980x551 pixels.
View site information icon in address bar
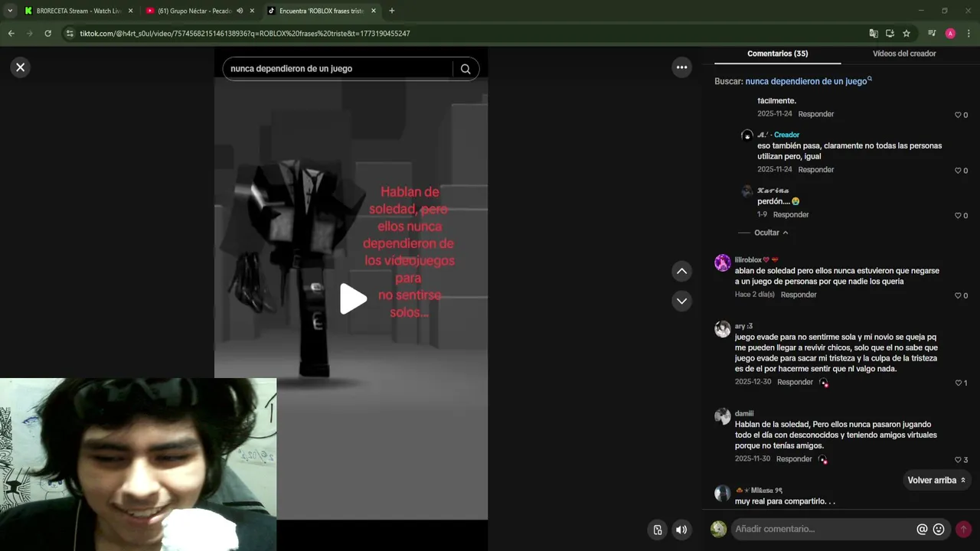(x=70, y=34)
